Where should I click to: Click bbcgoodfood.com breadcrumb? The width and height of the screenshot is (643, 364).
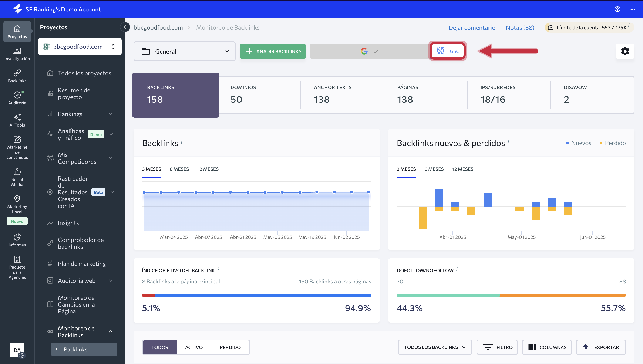coord(158,27)
